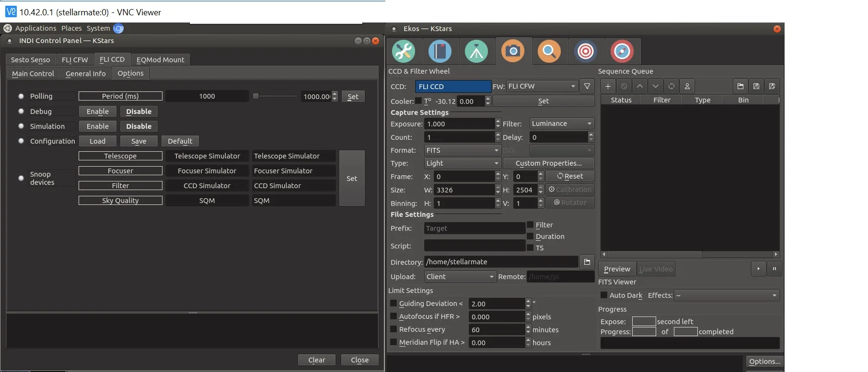Increase the Exposure value stepper
The width and height of the screenshot is (868, 372).
pos(498,121)
